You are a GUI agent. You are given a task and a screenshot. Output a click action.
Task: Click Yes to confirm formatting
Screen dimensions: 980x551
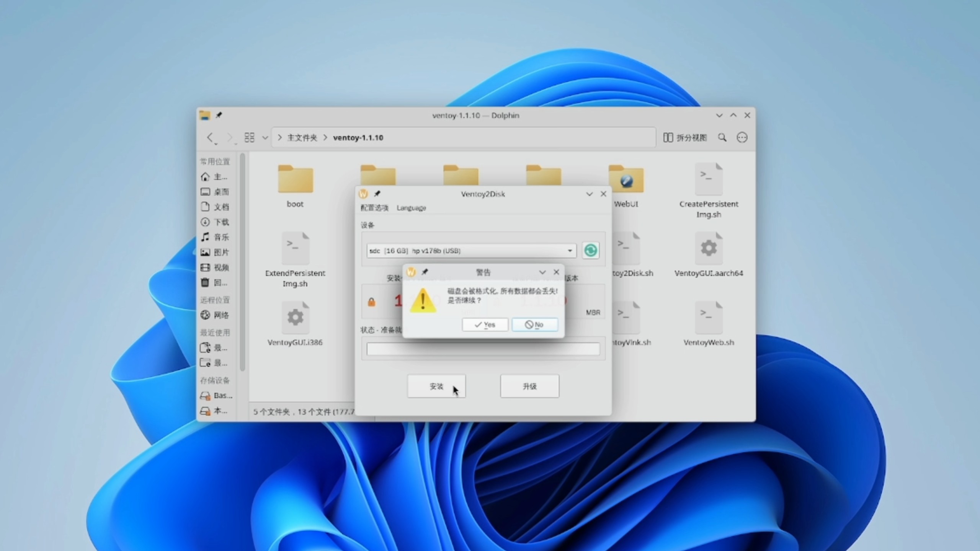click(485, 325)
